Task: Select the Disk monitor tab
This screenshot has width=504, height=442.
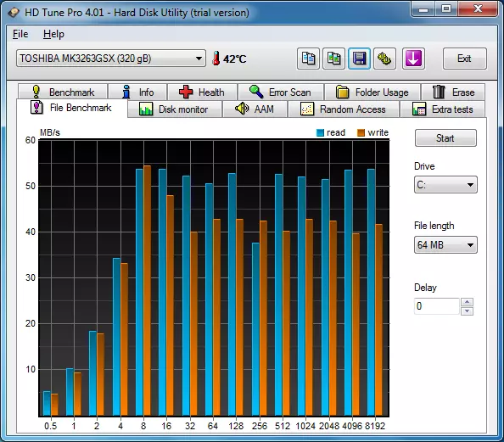Action: (175, 109)
